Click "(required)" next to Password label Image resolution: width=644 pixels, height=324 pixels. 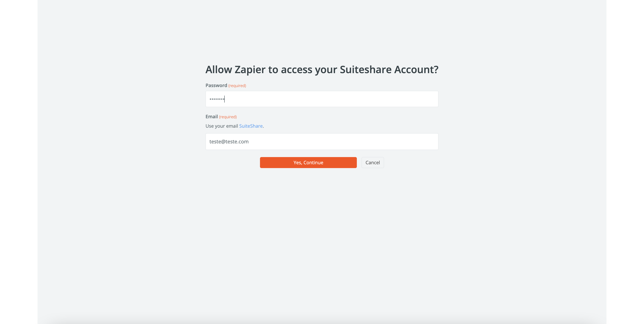237,86
